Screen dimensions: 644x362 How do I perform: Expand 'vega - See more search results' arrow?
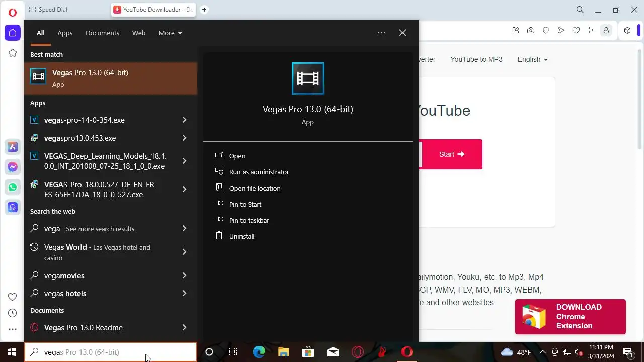click(x=184, y=228)
